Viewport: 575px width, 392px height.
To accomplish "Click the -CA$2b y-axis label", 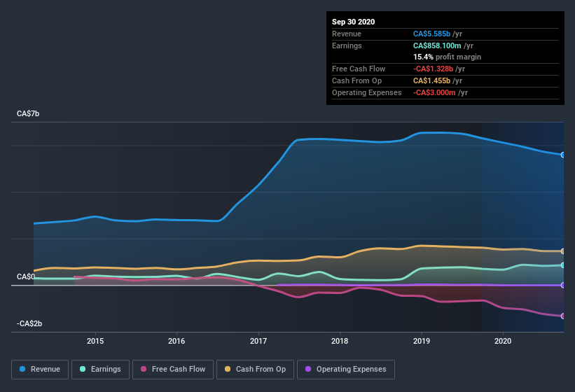I will pos(29,323).
